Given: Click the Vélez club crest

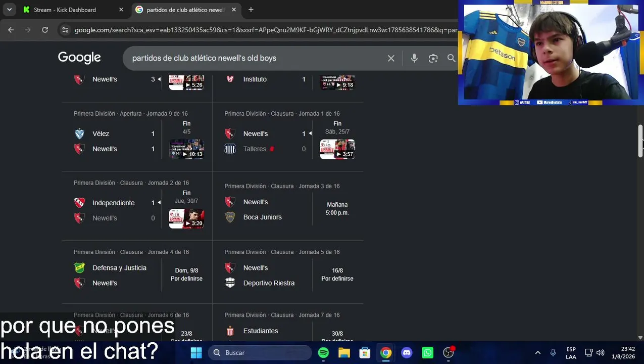Looking at the screenshot, I should coord(79,133).
